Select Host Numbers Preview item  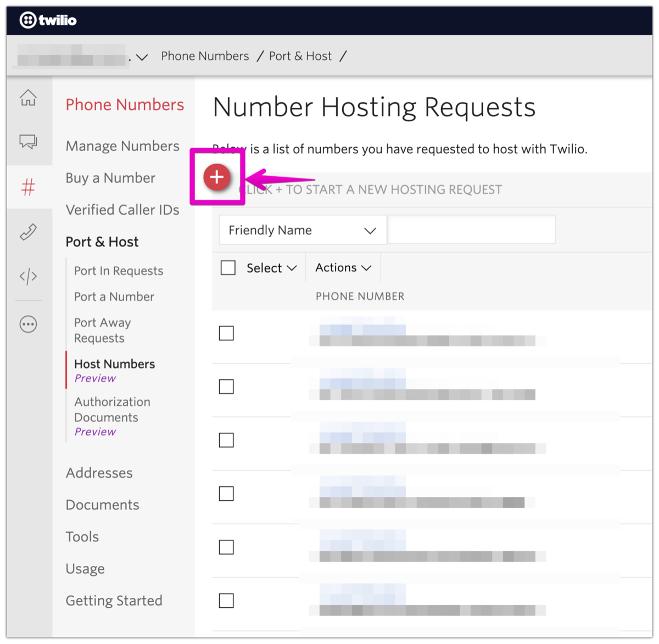tap(115, 371)
